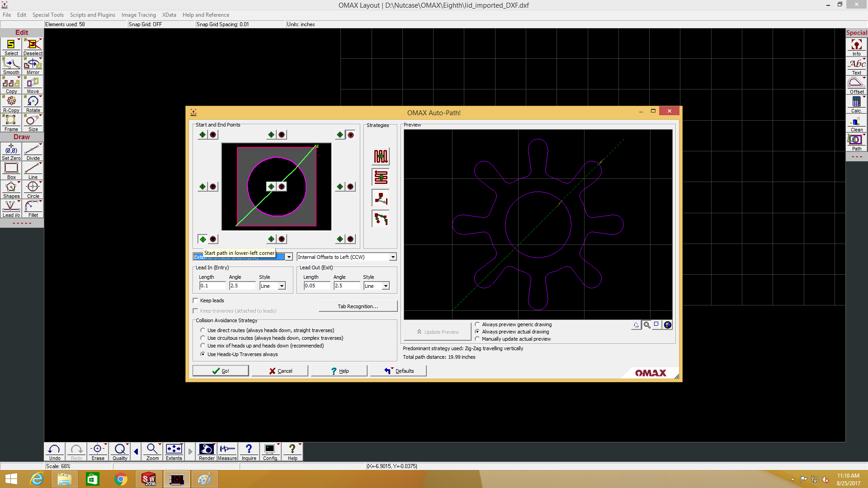Open the File menu
This screenshot has height=488, width=868.
[7, 15]
